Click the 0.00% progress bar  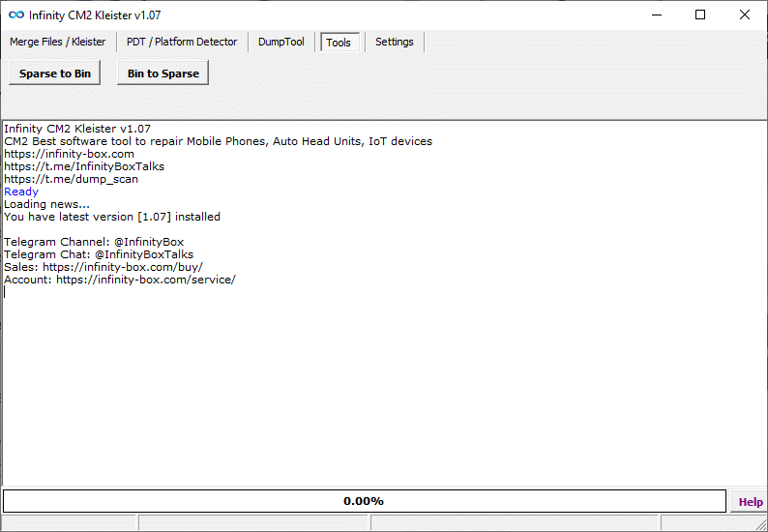[x=364, y=501]
